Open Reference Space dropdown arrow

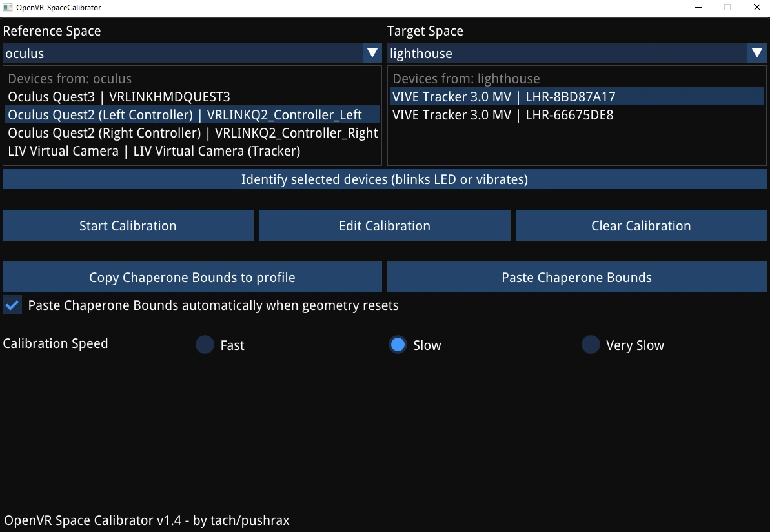372,53
